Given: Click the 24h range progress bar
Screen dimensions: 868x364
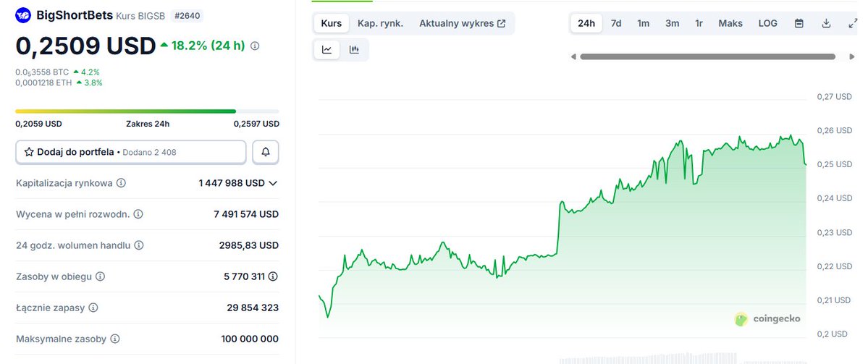Looking at the screenshot, I should tap(147, 111).
